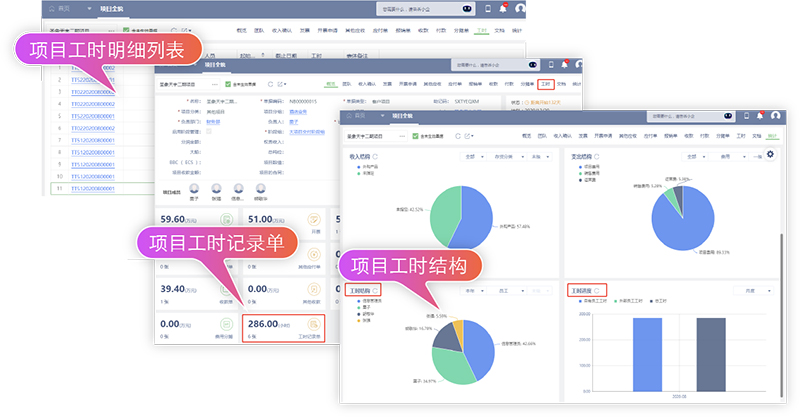The width and height of the screenshot is (800, 417).
Task: Toggle the green checkbox in front window toolbar
Action: [415, 136]
